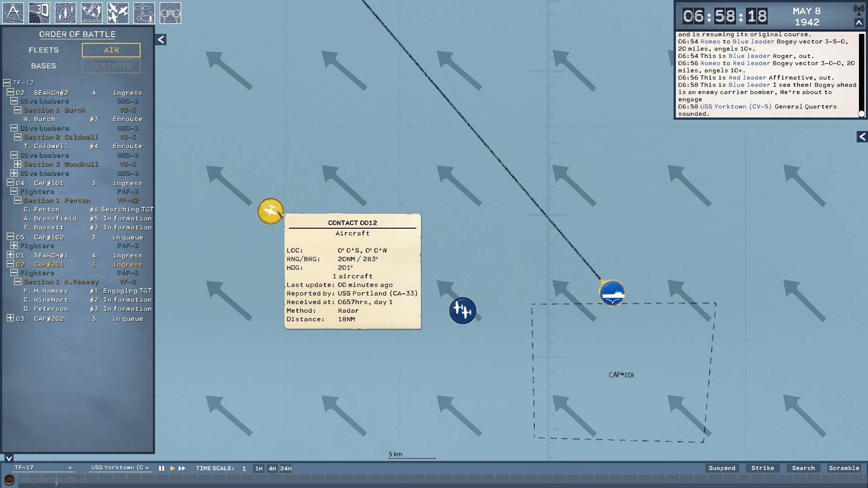Open the navigation map compass tool

[x=13, y=13]
